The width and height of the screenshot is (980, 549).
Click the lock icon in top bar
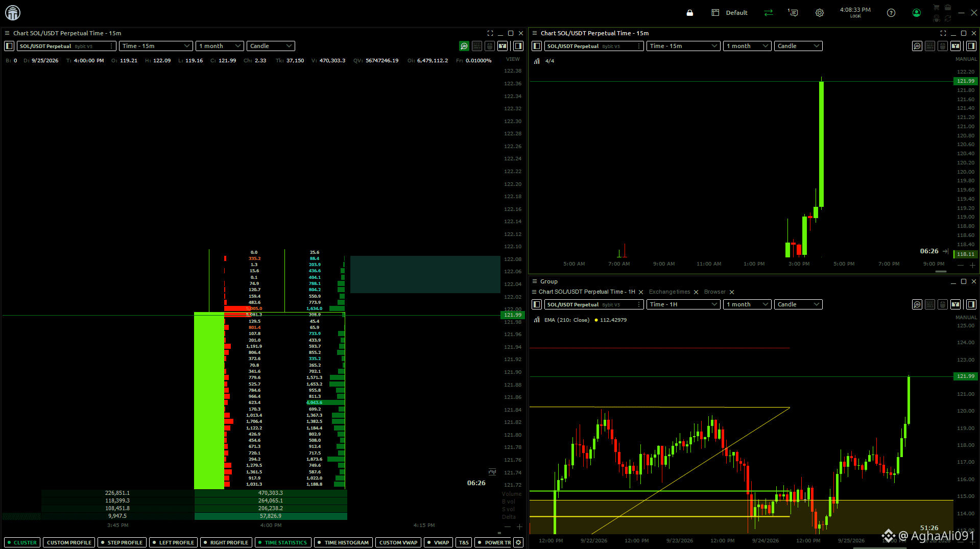click(689, 13)
